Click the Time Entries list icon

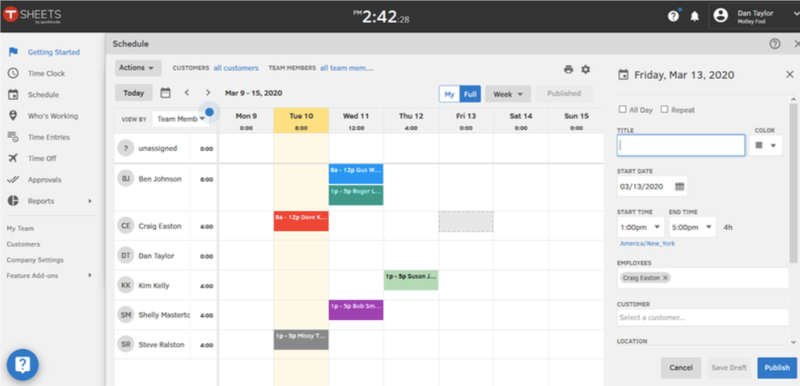click(x=13, y=137)
